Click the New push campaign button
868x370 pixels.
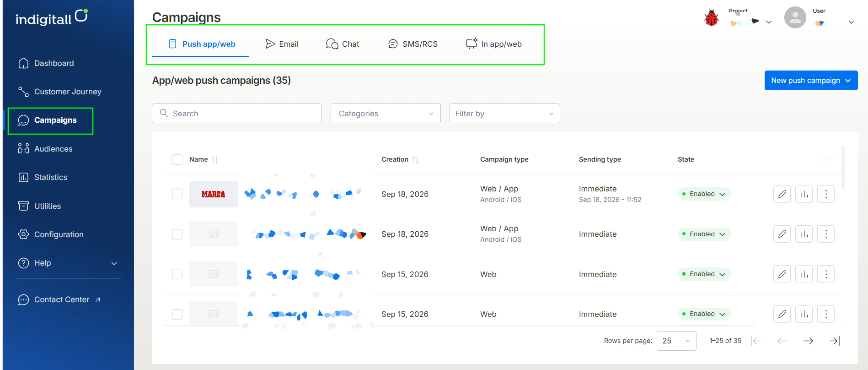click(x=811, y=81)
